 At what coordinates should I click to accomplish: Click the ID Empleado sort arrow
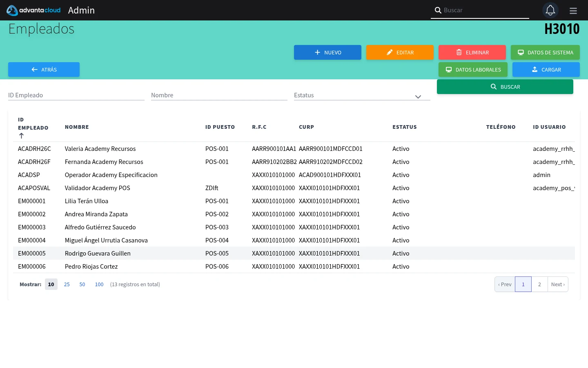coord(21,136)
